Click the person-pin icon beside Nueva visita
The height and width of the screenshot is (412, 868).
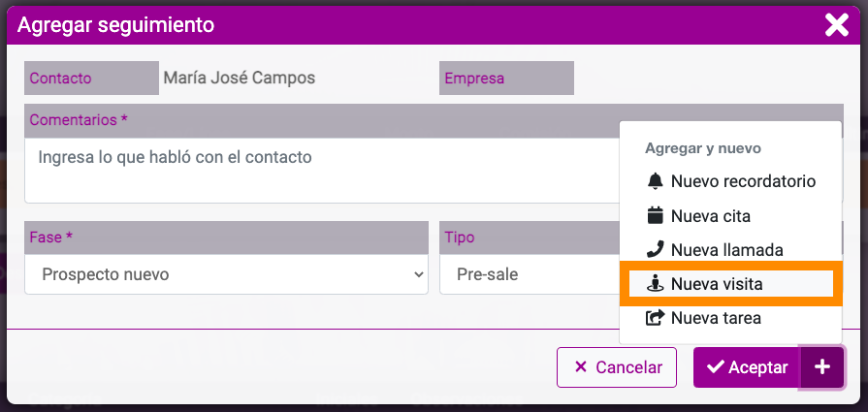coord(655,284)
